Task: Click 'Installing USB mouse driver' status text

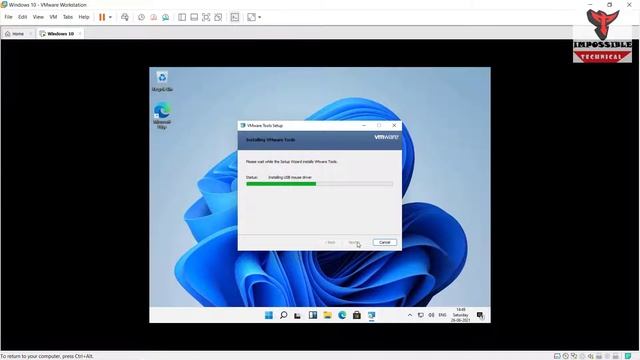Action: tap(290, 178)
